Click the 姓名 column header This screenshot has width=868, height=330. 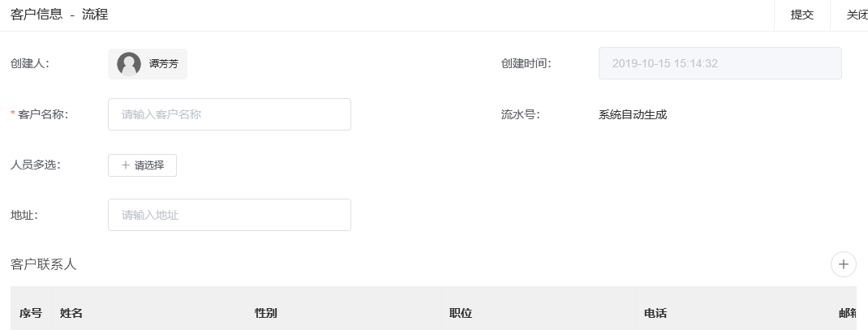tap(71, 313)
